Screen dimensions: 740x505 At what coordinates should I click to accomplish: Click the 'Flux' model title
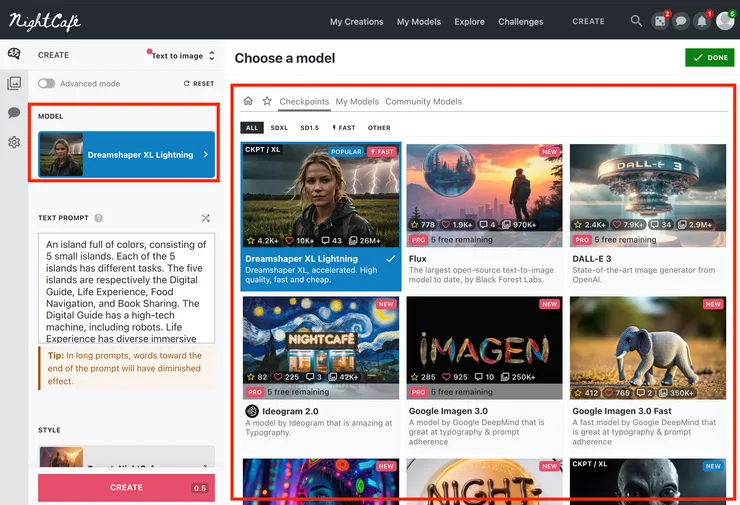pyautogui.click(x=418, y=259)
